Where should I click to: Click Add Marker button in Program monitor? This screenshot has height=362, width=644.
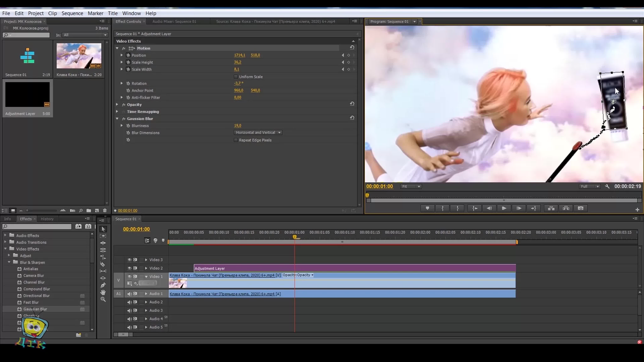(x=427, y=208)
